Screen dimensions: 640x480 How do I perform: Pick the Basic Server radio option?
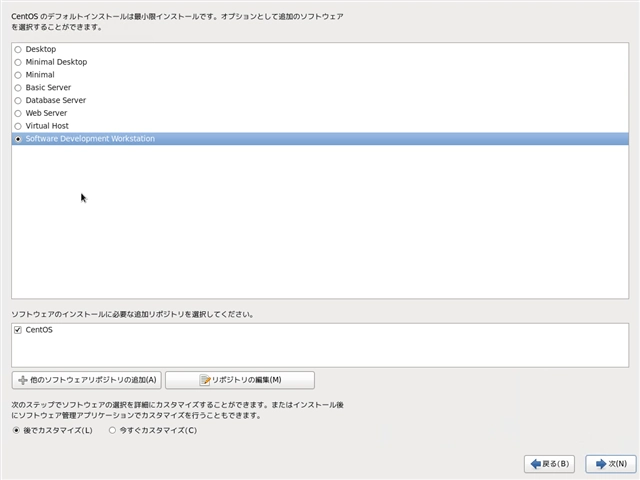(18, 88)
